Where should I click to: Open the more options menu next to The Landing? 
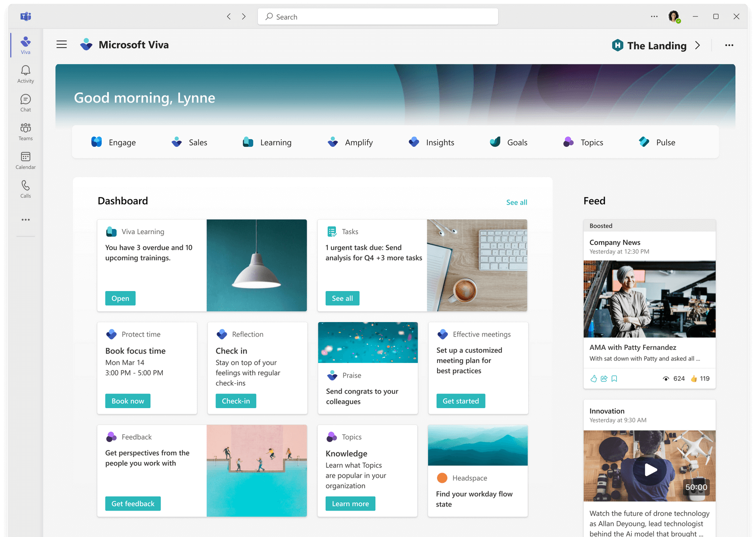click(x=729, y=45)
